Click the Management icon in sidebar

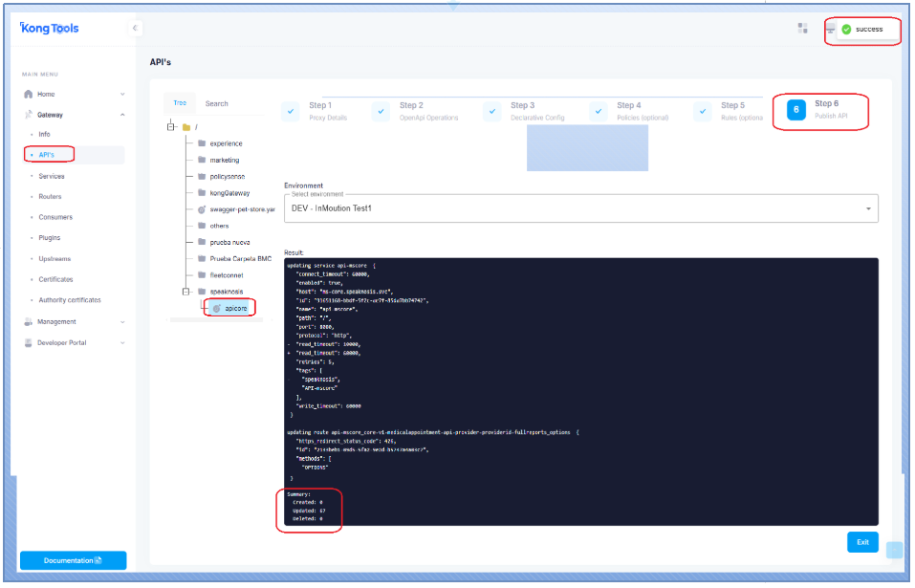click(29, 322)
